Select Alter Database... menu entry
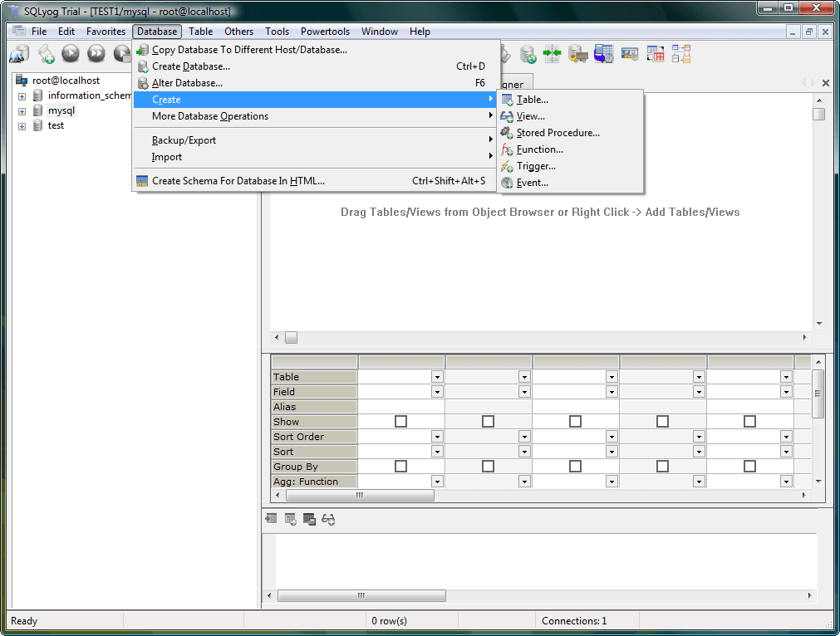 (315, 83)
